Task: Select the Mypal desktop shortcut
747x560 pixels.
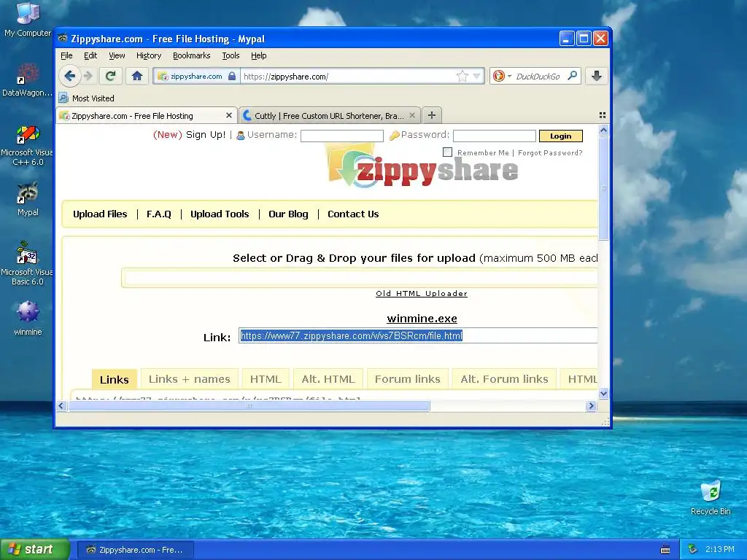Action: (28, 199)
